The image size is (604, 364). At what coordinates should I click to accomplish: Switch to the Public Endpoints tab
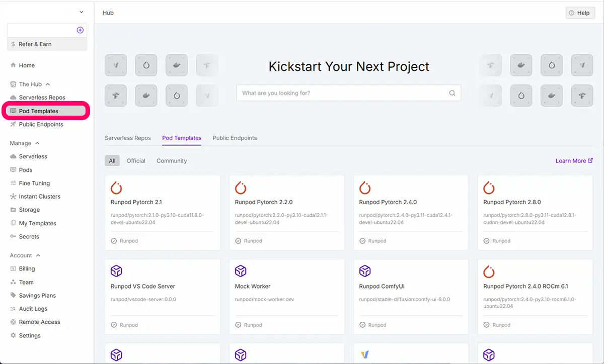[235, 138]
